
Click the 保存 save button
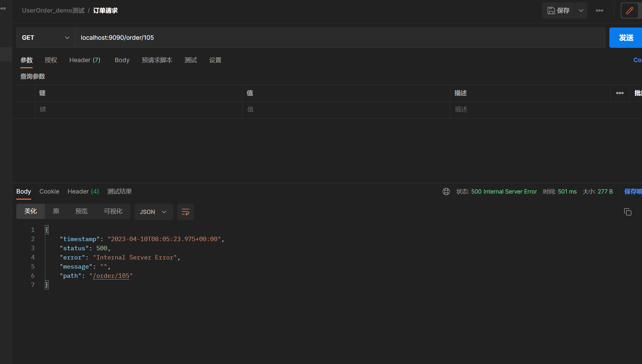(x=558, y=11)
